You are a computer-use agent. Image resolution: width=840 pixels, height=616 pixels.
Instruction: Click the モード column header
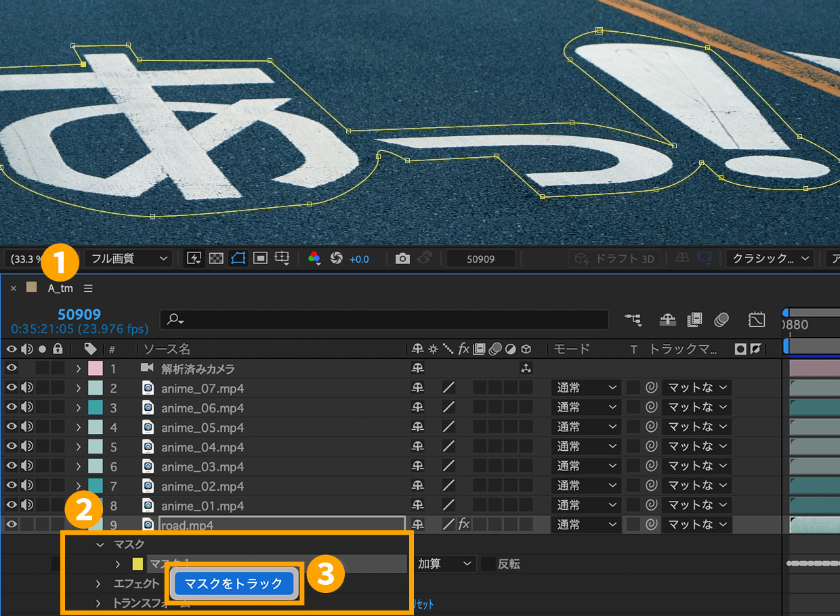[572, 349]
